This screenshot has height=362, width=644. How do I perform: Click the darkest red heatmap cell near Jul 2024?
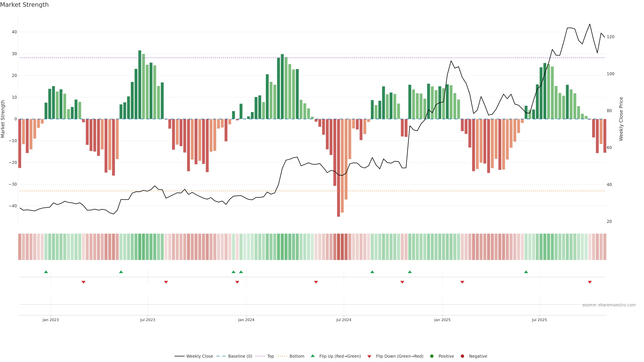tap(338, 247)
